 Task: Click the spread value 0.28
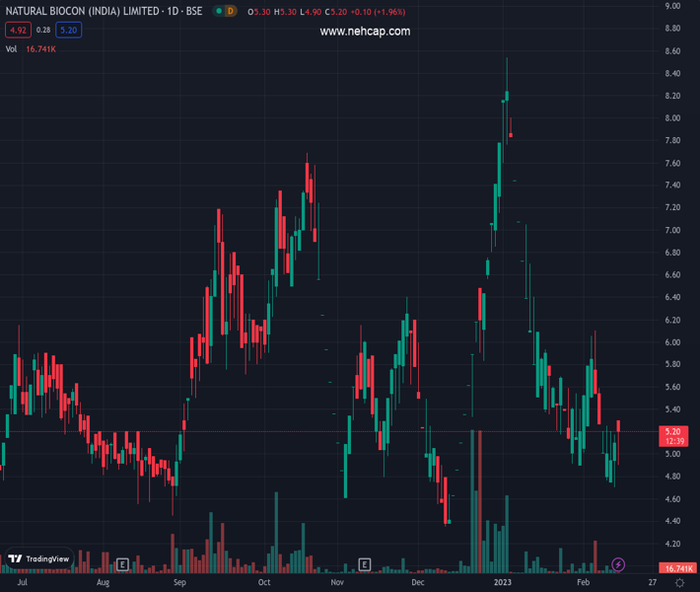tap(43, 30)
